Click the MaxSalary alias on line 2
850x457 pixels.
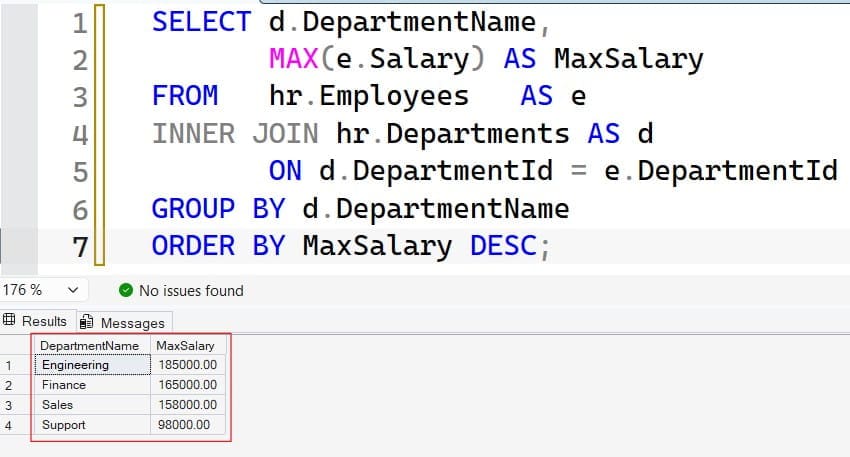tap(629, 59)
